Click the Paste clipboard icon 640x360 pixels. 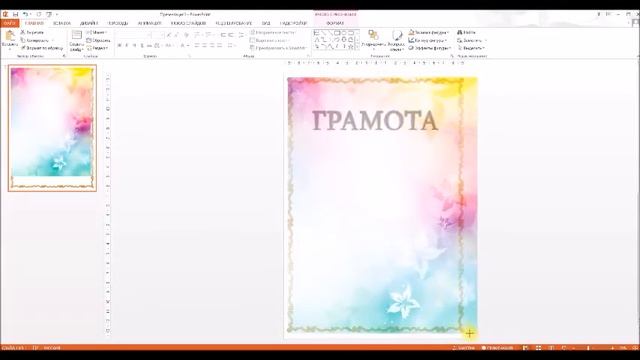tap(9, 36)
